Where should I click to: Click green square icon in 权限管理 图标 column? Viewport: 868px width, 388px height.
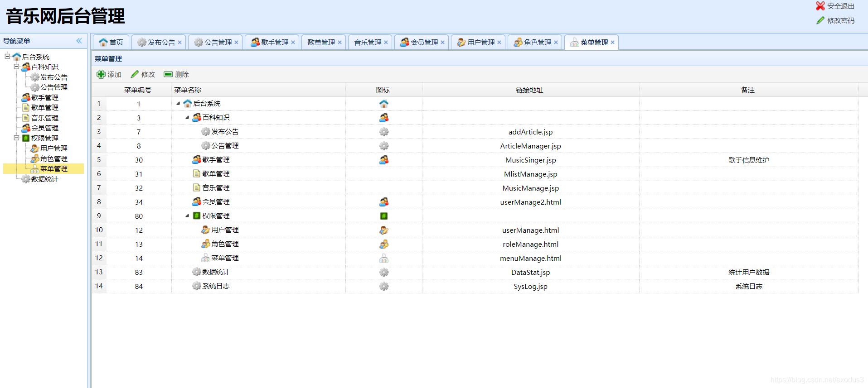point(384,216)
